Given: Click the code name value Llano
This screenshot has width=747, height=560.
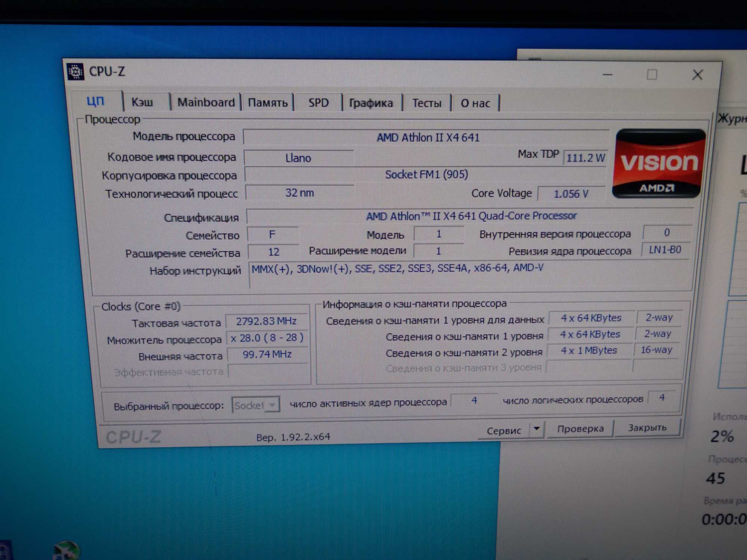Looking at the screenshot, I should 298,158.
